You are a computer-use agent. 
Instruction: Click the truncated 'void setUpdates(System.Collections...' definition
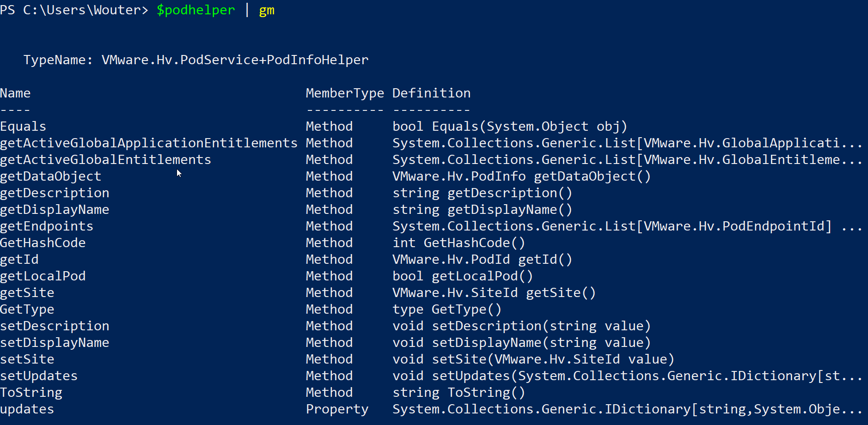(x=627, y=376)
